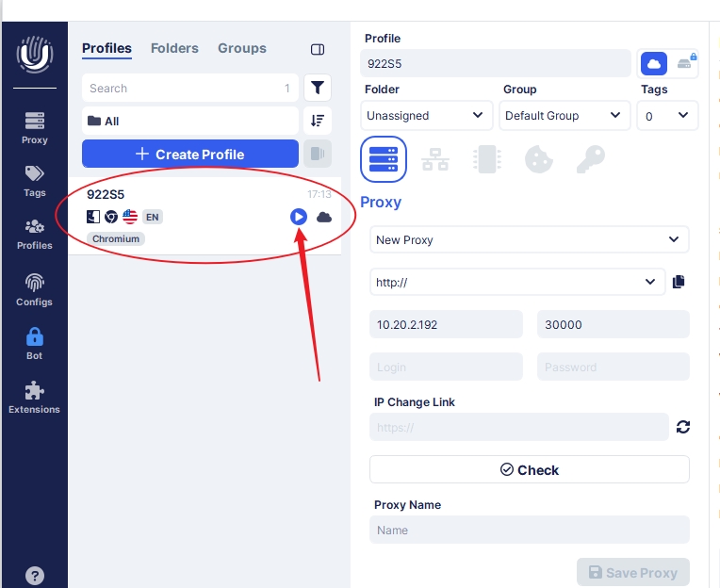Open the Proxy section in left sidebar
This screenshot has width=720, height=588.
point(35,128)
